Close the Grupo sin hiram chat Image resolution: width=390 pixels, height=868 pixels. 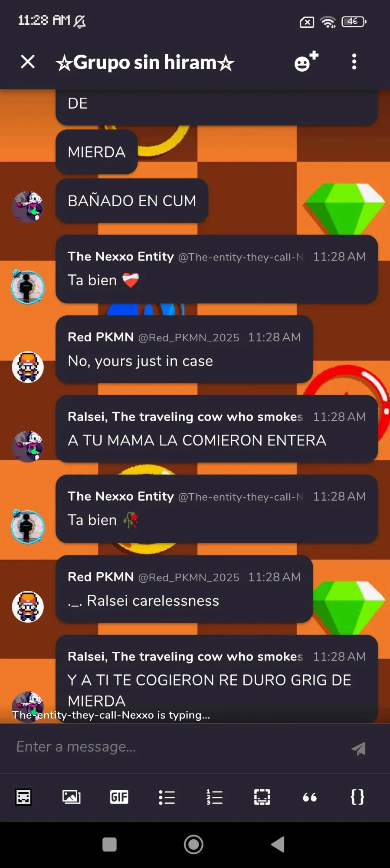28,62
